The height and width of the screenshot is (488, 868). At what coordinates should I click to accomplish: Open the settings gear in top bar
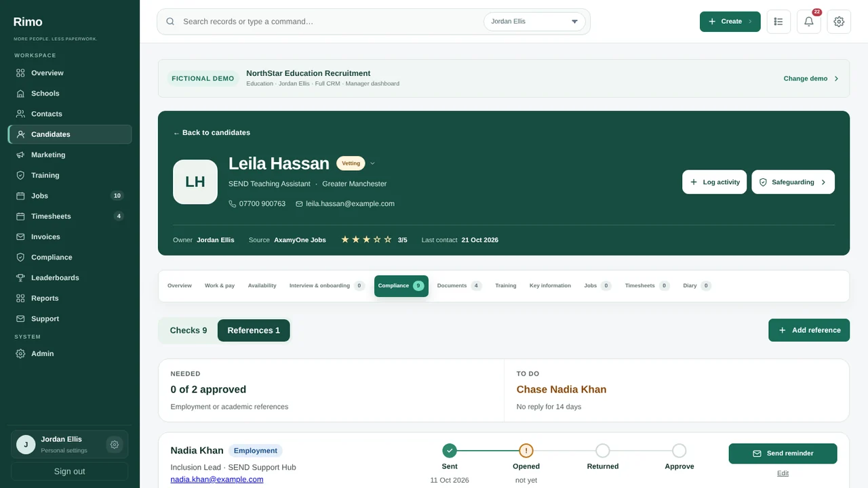coord(839,22)
